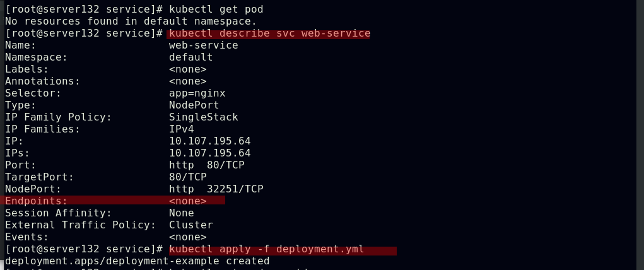Click the 'External Traffic Policy:' label
The image size is (644, 270).
(x=80, y=225)
